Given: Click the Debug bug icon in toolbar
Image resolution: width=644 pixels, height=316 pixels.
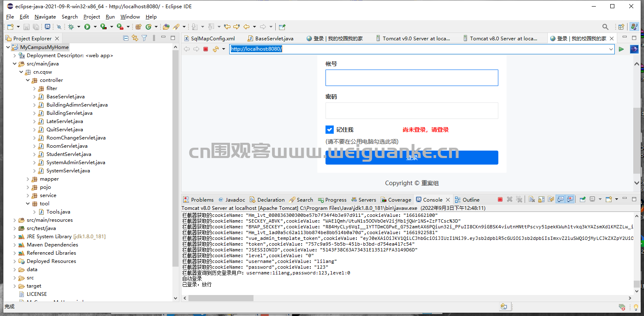Looking at the screenshot, I should coord(71,27).
